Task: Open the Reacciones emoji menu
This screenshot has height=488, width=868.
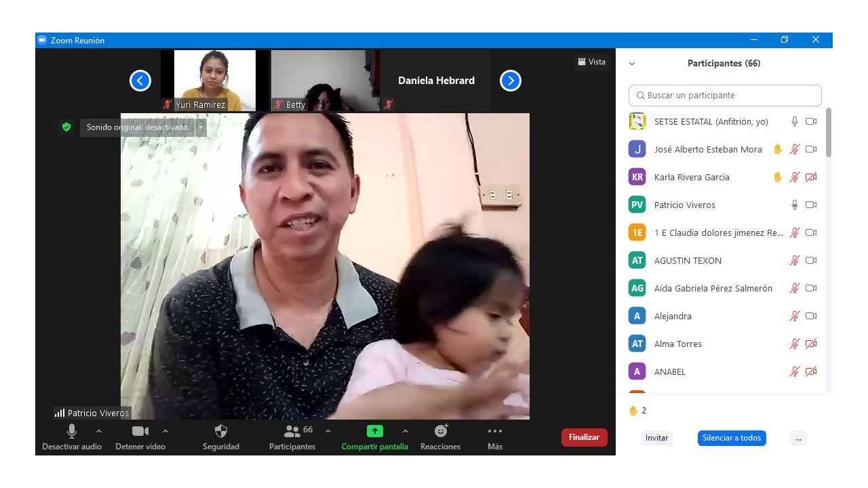Action: pyautogui.click(x=441, y=437)
